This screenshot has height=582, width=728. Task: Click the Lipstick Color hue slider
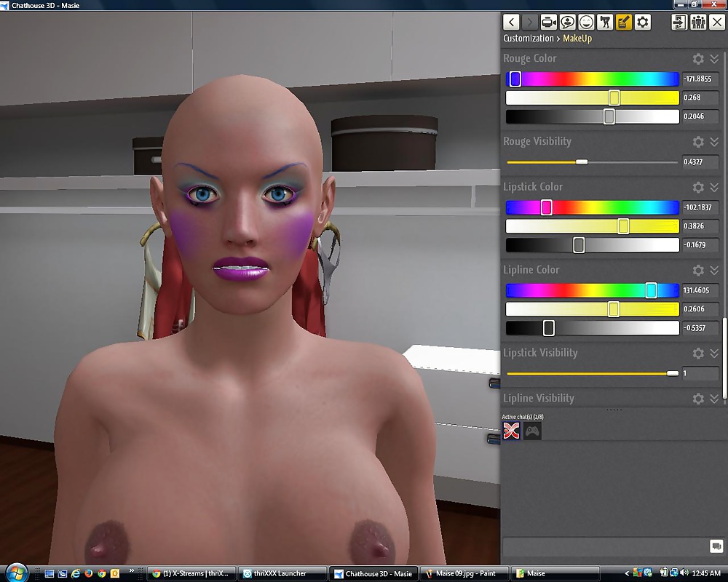pos(592,208)
